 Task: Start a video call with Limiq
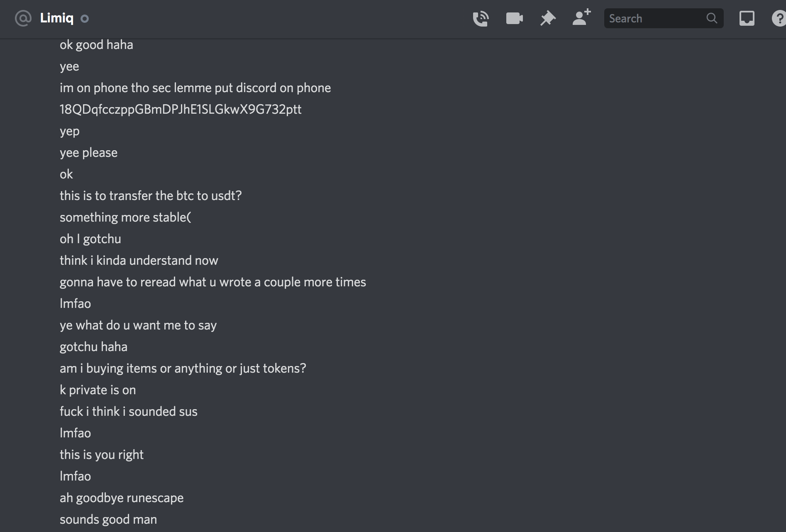coord(514,19)
